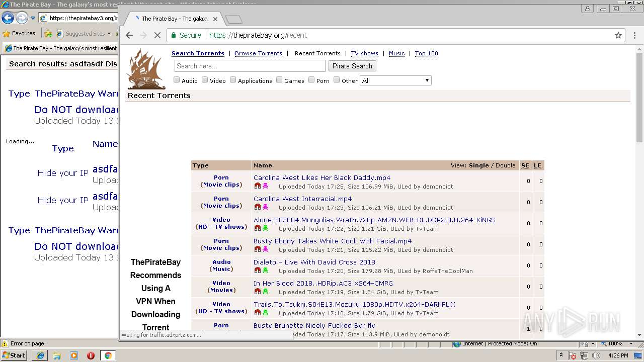Open IE zoom level 100% dropdown
Viewport: 644px width, 362px height.
631,344
